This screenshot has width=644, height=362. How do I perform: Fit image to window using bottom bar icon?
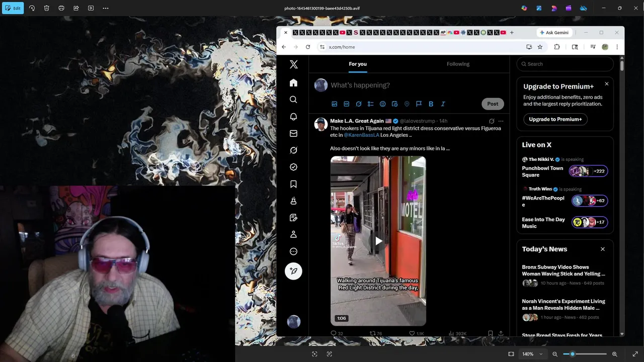click(x=511, y=354)
